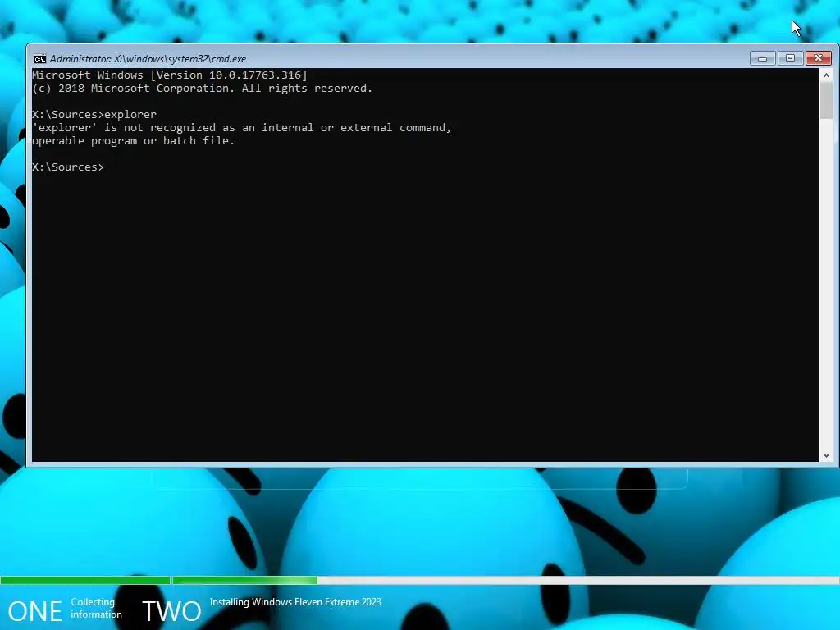Click the cmd.exe window title text
The width and height of the screenshot is (840, 630).
[148, 59]
